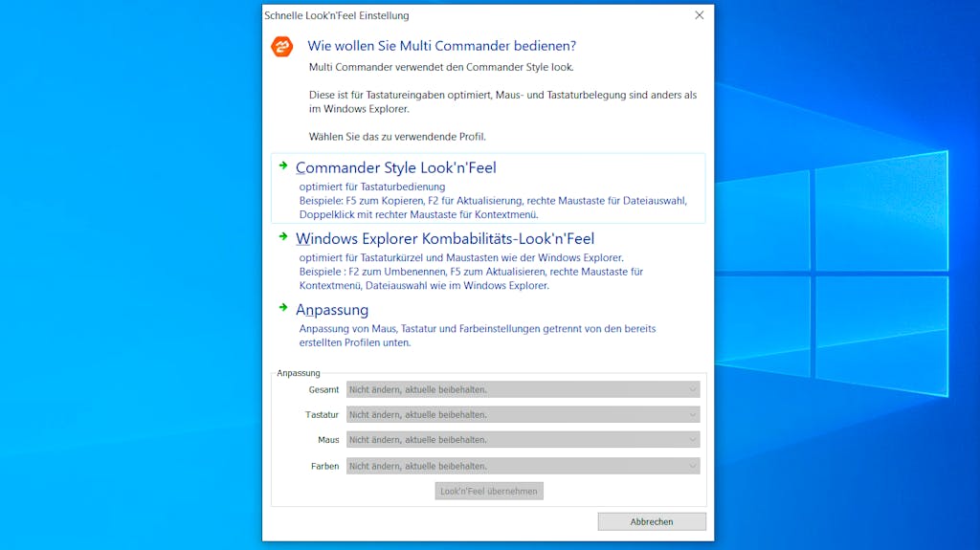Viewport: 980px width, 550px height.
Task: Click green arrow beside Commander Style Look'n'Feel
Action: [283, 165]
